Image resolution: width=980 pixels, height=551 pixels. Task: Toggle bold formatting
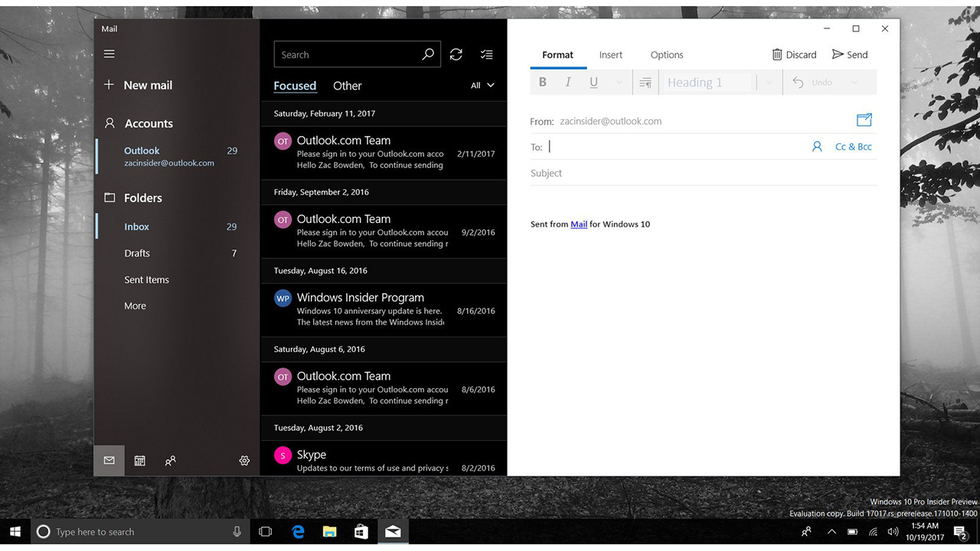(542, 82)
